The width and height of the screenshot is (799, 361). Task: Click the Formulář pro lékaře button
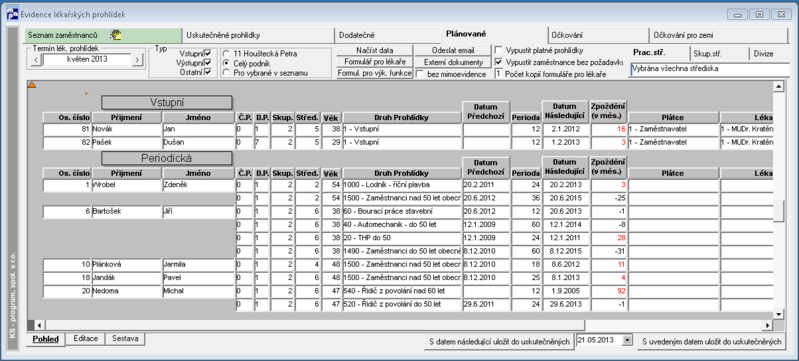375,62
